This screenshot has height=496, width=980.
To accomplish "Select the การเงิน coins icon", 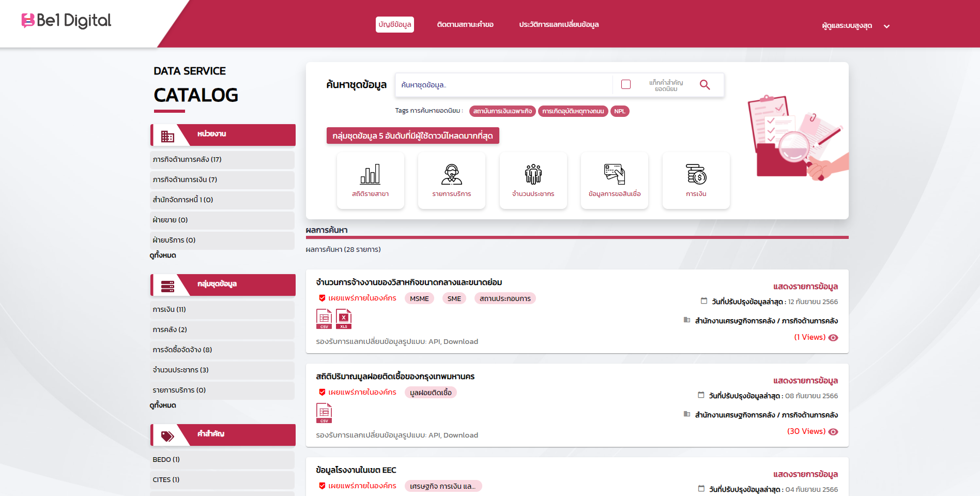I will tap(696, 174).
